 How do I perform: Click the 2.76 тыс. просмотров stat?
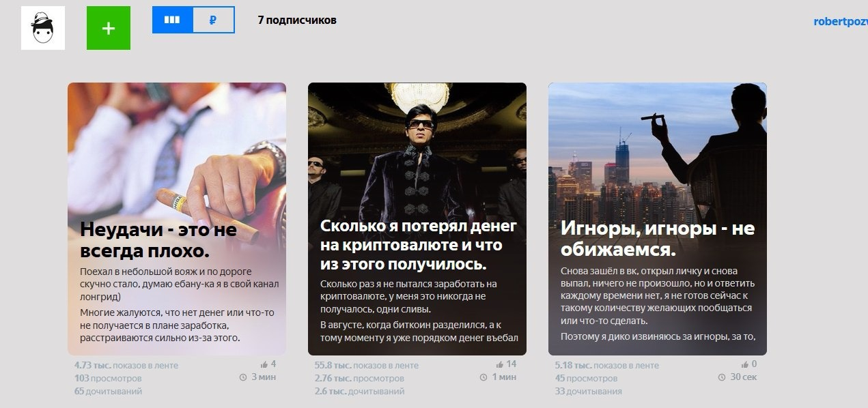(359, 378)
